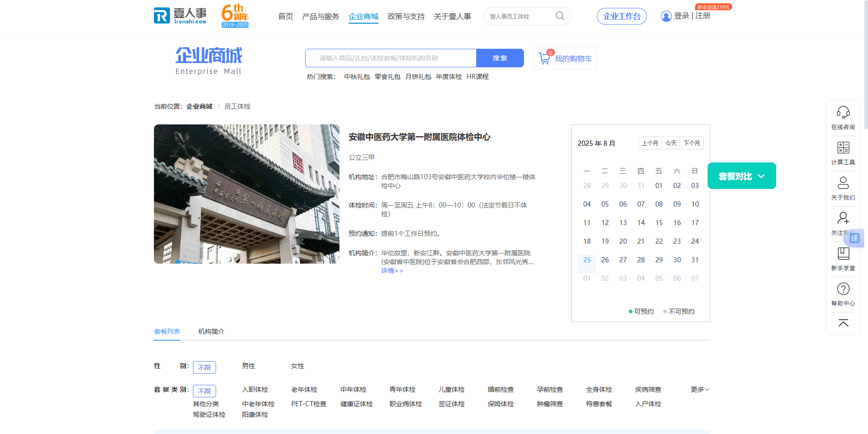868x434 pixels.
Task: Go to 上个月 in calendar
Action: 650,143
